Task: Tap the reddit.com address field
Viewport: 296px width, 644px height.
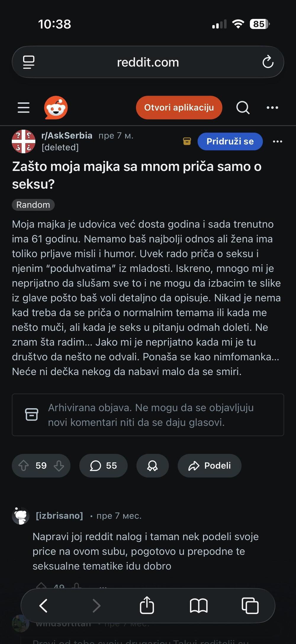Action: coord(148,62)
